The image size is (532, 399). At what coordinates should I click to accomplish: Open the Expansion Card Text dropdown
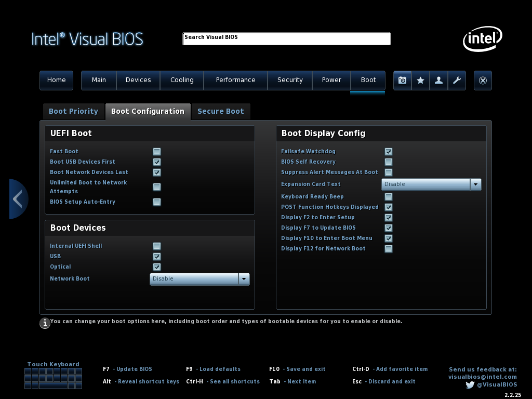[475, 184]
